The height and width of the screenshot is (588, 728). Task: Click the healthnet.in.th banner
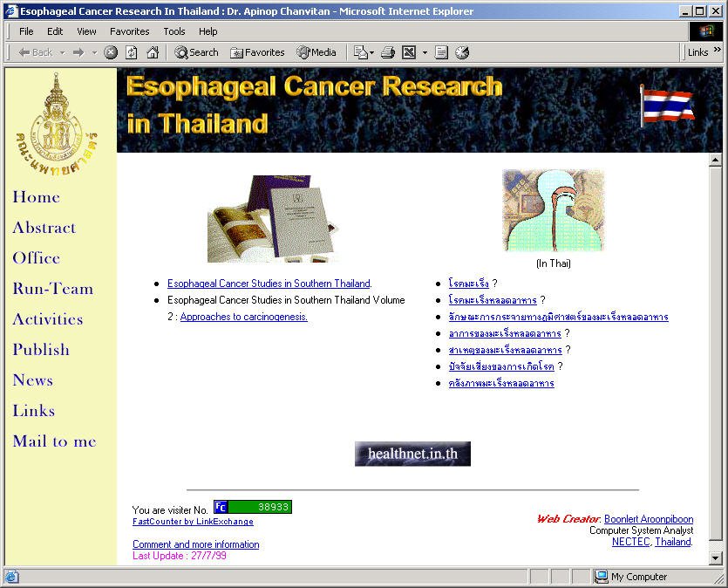[x=412, y=454]
